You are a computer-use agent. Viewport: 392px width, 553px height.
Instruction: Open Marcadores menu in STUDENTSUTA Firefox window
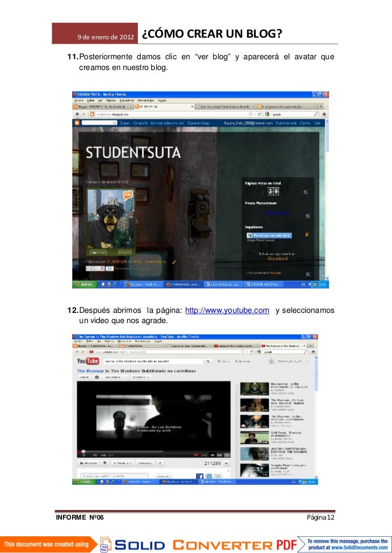point(127,101)
